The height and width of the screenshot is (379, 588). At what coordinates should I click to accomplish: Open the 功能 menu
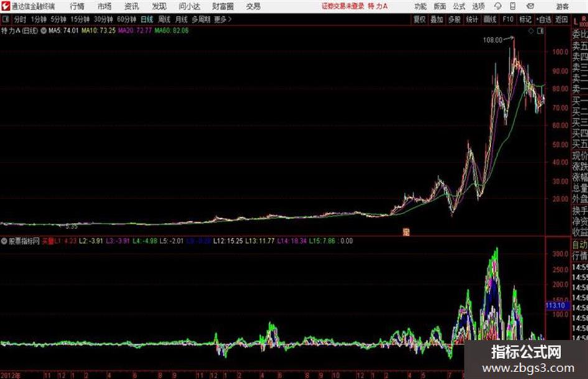click(x=421, y=6)
